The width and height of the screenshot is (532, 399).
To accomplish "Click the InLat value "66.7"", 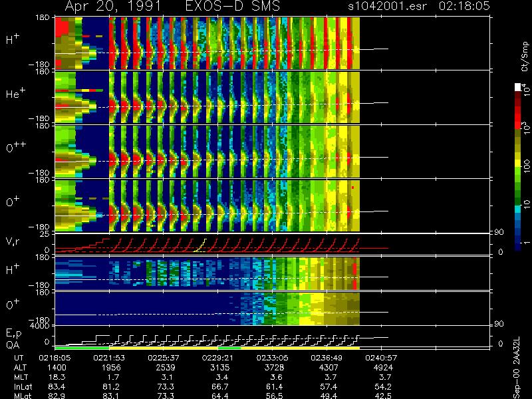I will [220, 387].
